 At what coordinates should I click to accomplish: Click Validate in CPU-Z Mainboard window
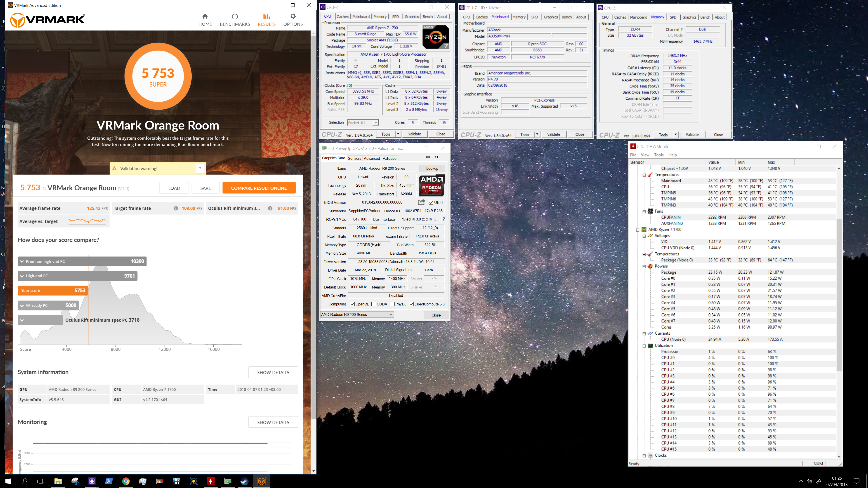tap(554, 134)
